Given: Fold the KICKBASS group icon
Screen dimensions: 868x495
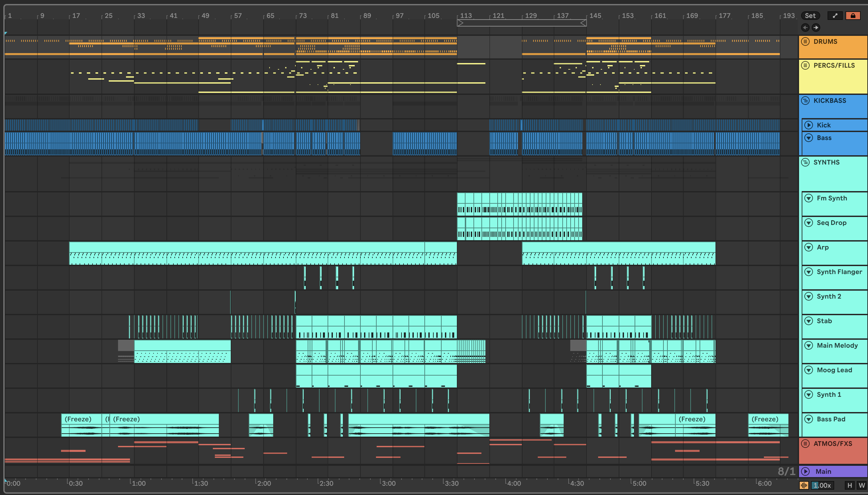Looking at the screenshot, I should click(805, 101).
